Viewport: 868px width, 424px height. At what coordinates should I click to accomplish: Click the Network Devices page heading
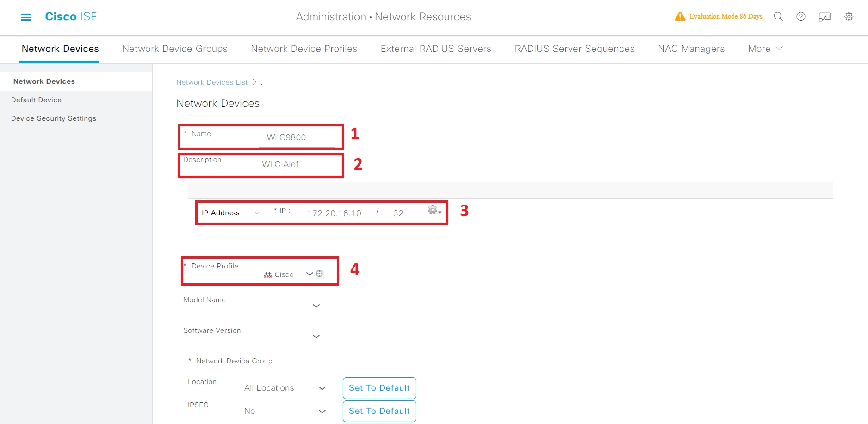tap(218, 103)
